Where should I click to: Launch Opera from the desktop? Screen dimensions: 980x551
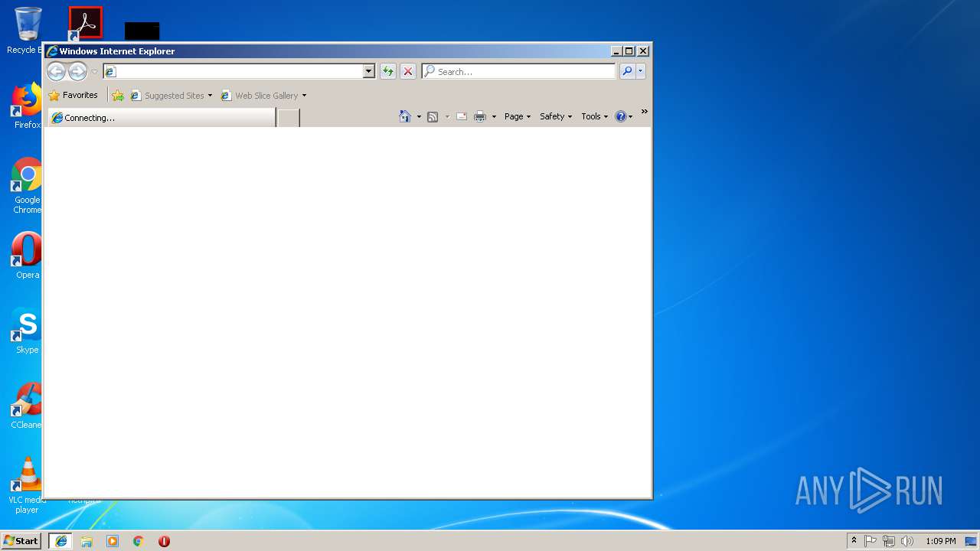point(27,256)
